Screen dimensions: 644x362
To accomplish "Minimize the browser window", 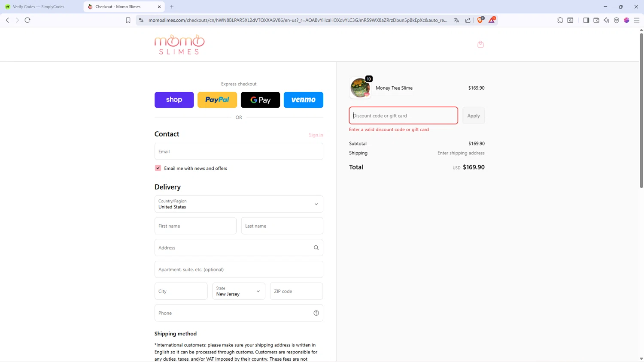I will point(605,7).
